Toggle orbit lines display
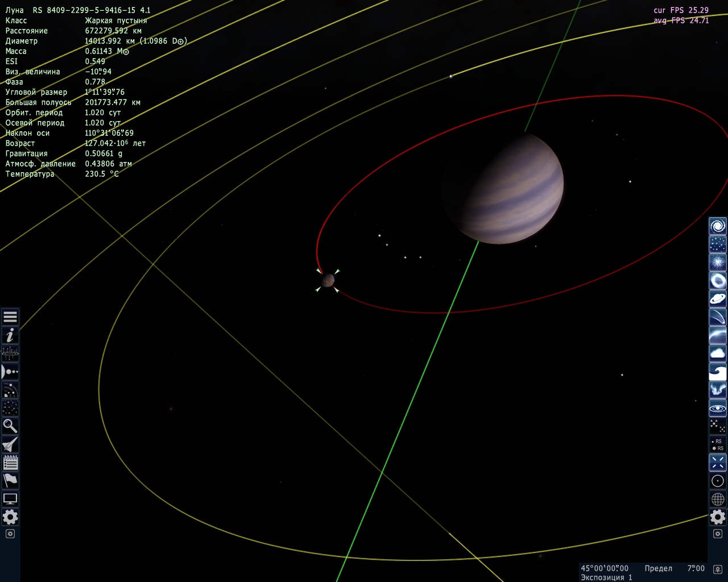Viewport: 728px width, 582px height. click(x=718, y=408)
